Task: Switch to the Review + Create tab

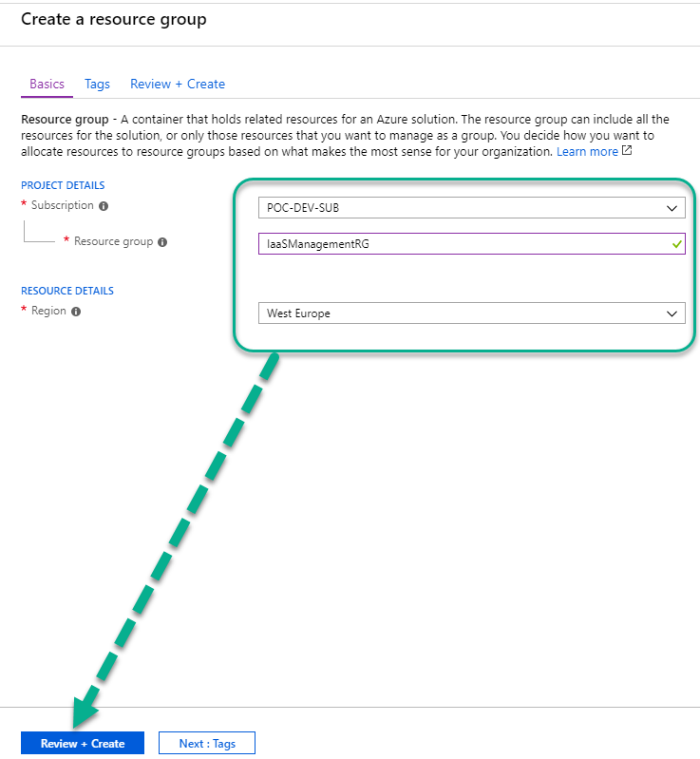Action: point(178,85)
